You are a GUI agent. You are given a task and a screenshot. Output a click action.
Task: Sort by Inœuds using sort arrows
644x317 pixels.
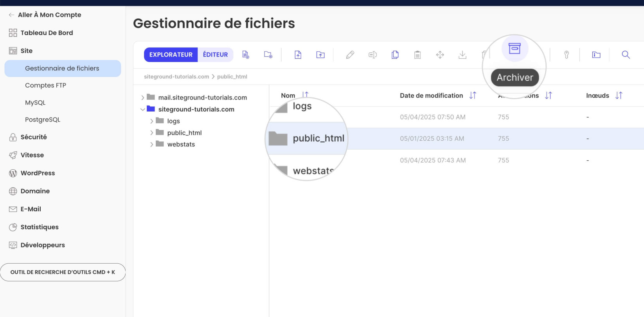point(619,95)
